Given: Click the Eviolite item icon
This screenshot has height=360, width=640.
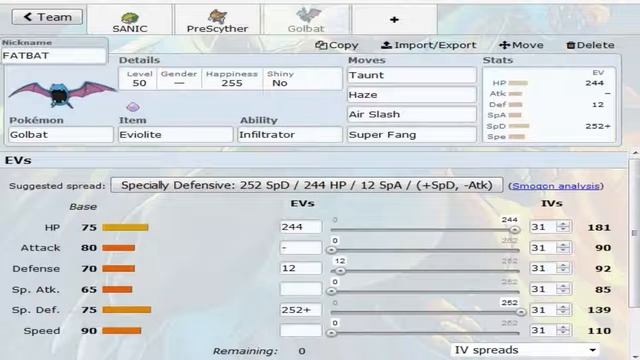Looking at the screenshot, I should (133, 107).
